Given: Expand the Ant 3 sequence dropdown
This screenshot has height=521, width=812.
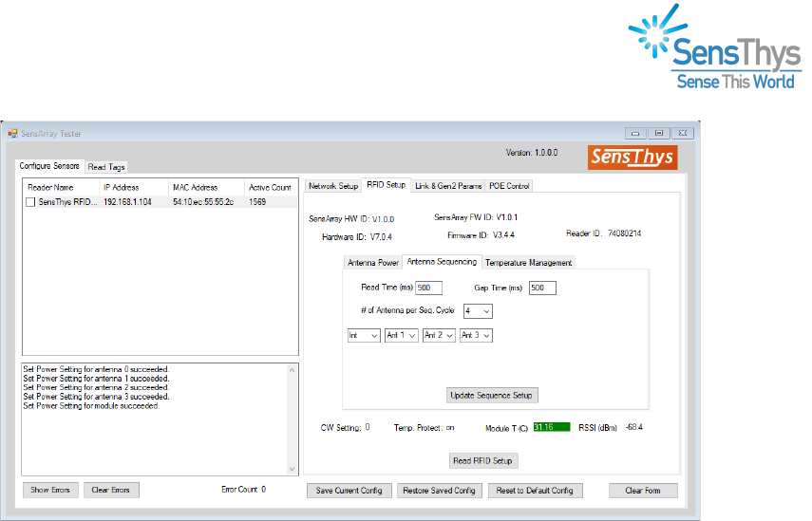Looking at the screenshot, I should click(x=476, y=335).
